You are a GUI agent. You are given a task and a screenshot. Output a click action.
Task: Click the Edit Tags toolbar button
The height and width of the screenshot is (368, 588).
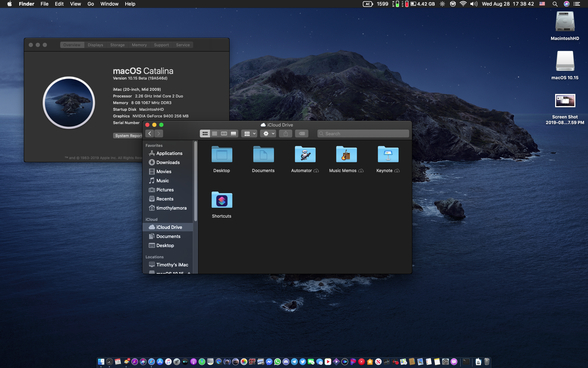(302, 134)
